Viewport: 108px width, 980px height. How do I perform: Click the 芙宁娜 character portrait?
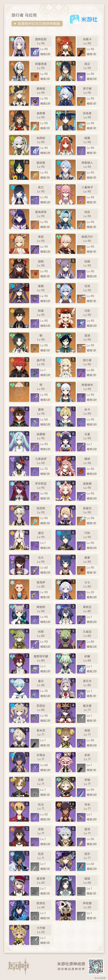pyautogui.click(x=65, y=96)
